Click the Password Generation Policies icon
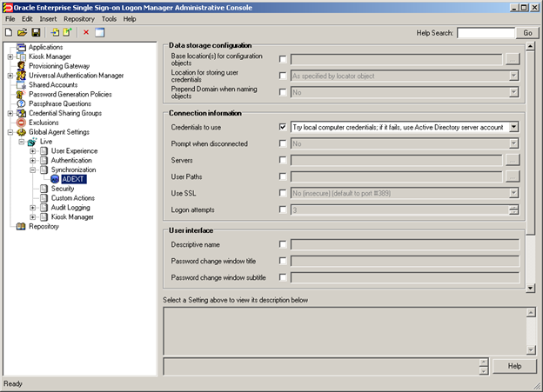 coord(22,94)
